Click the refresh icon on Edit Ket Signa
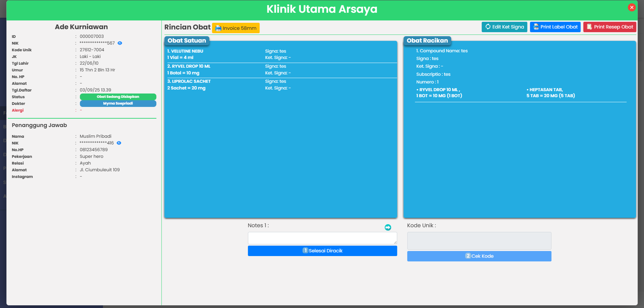The width and height of the screenshot is (644, 308). click(488, 27)
